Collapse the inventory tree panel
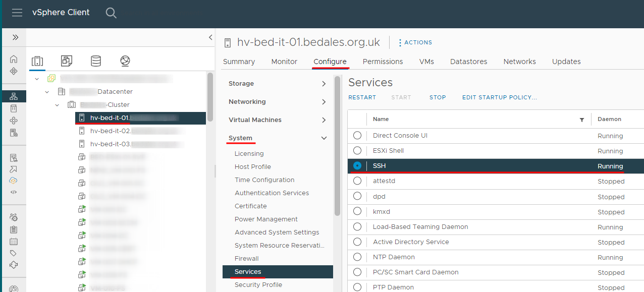Image resolution: width=644 pixels, height=292 pixels. 210,37
